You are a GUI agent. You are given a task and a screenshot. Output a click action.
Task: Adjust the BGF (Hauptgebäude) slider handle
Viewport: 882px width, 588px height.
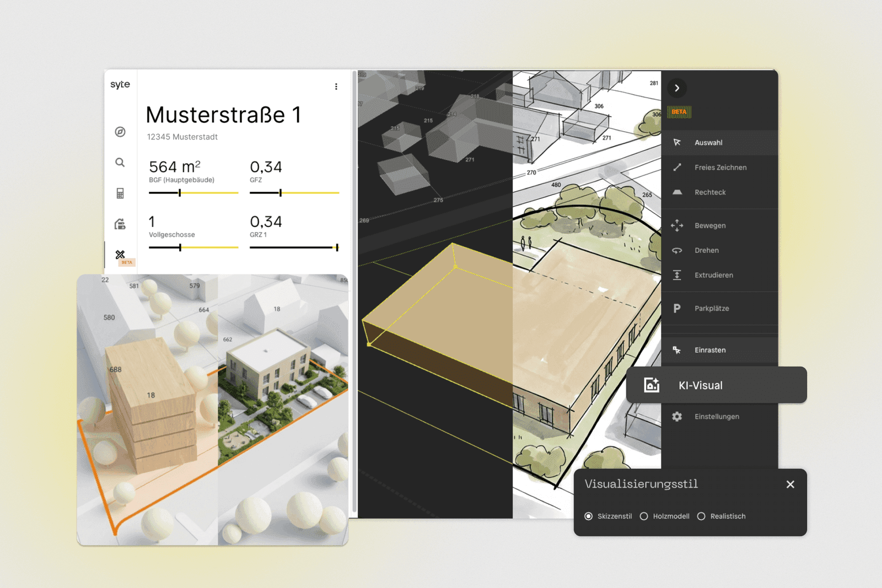(180, 193)
